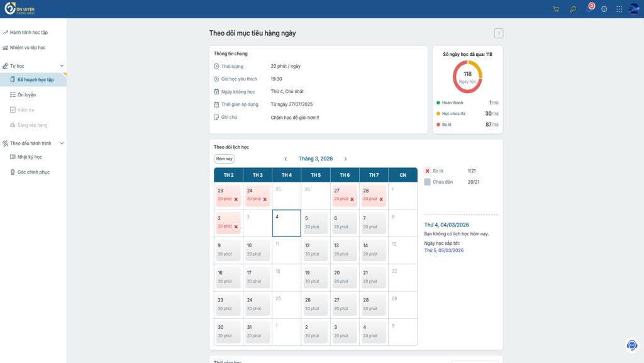
Task: Click the Hôm nay button
Action: point(225,159)
